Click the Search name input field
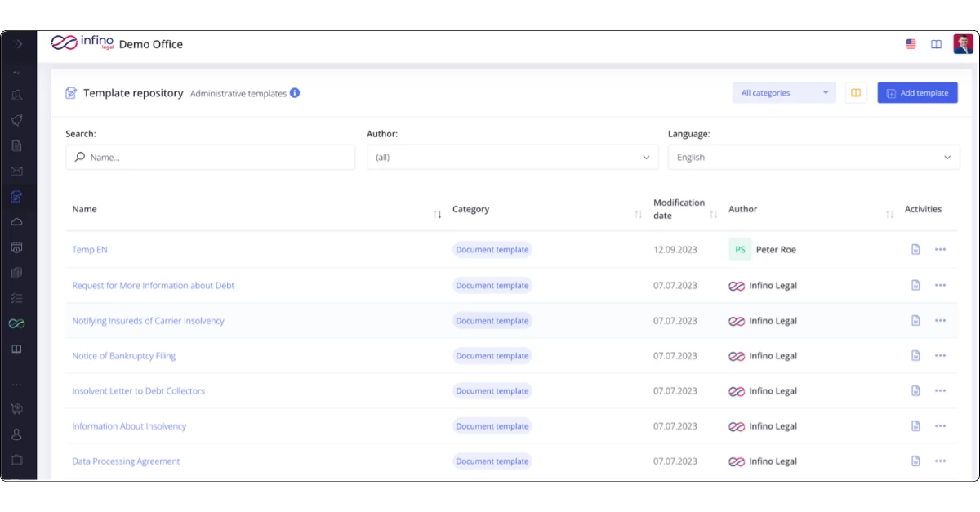This screenshot has height=512, width=980. point(211,158)
